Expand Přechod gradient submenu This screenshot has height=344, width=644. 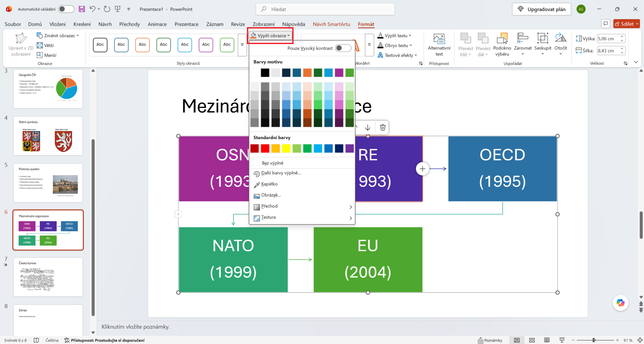(x=302, y=206)
